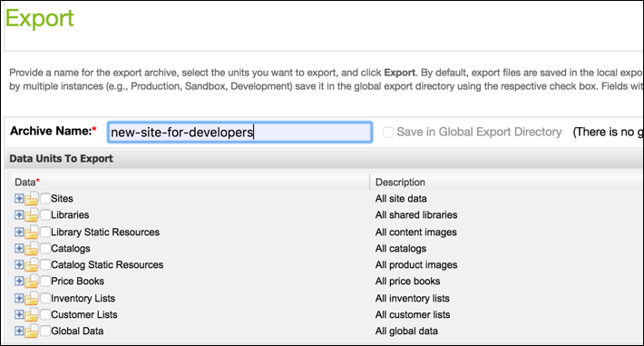644x346 pixels.
Task: Click the folder icon beside Library Static Resources
Action: coord(31,232)
